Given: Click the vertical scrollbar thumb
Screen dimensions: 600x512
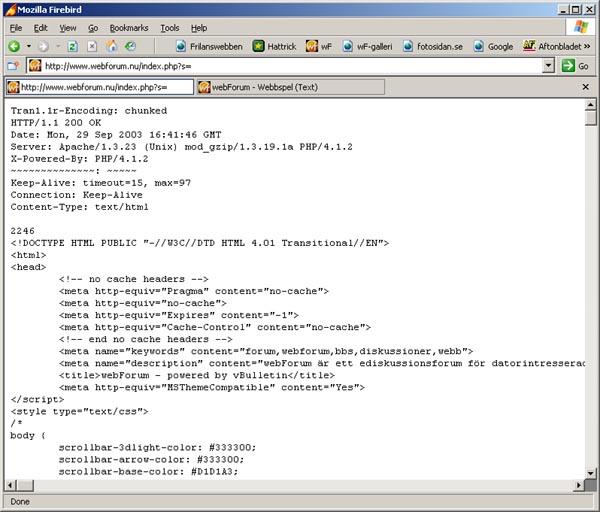Looking at the screenshot, I should pyautogui.click(x=590, y=117).
